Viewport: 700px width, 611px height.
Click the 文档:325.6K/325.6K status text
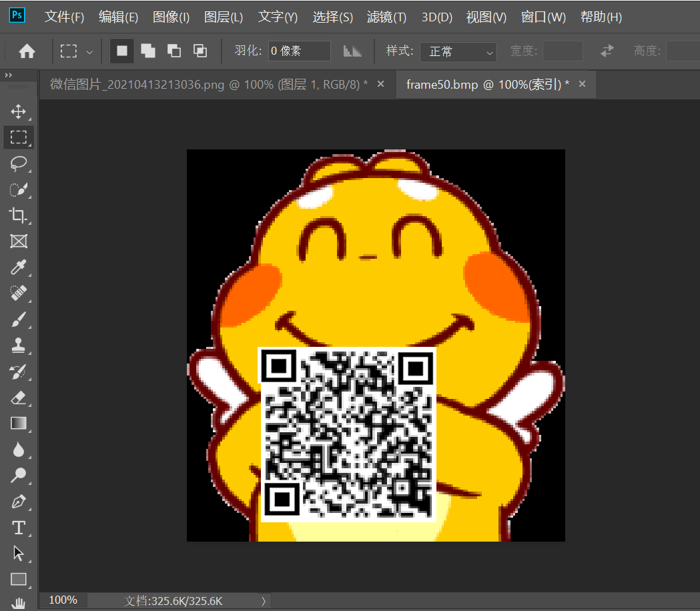[x=173, y=601]
